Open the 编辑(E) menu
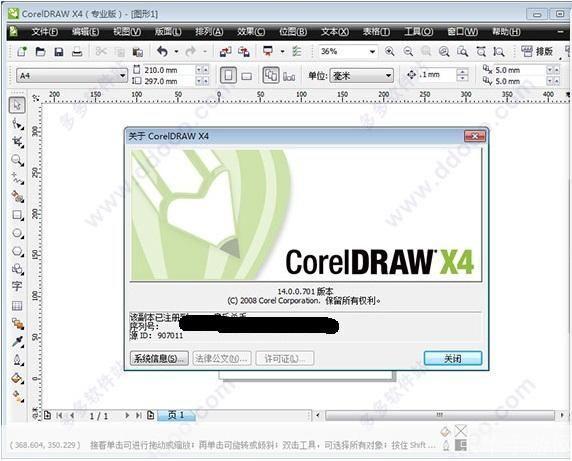572x461 pixels. click(x=85, y=32)
